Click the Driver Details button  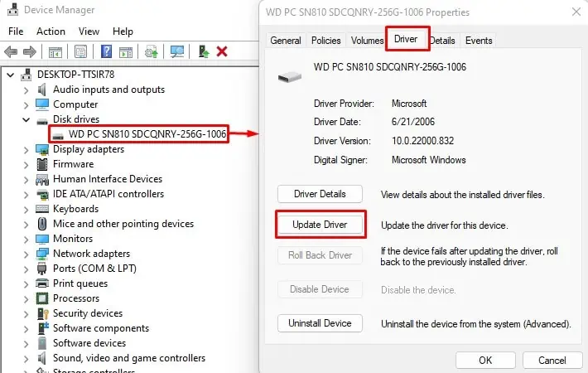[x=320, y=194]
